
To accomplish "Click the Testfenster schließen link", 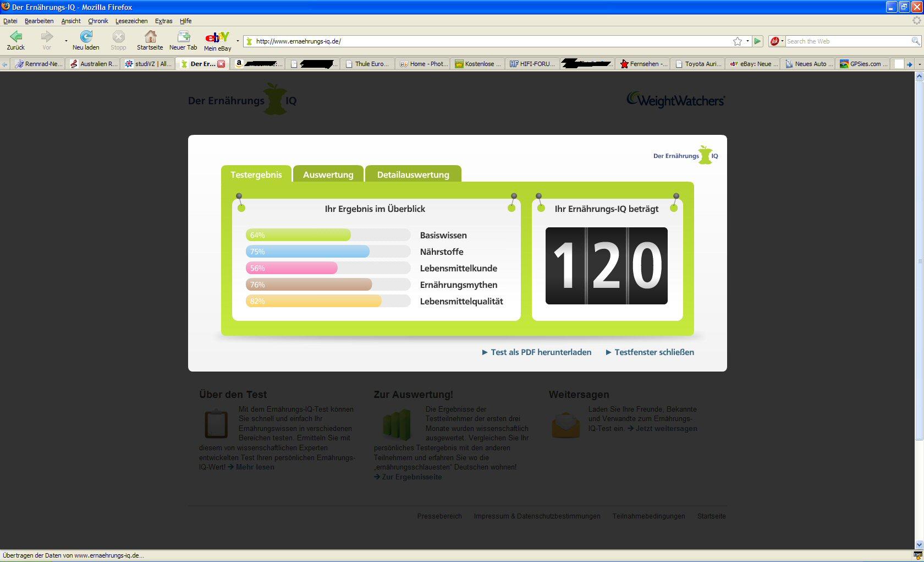I will point(654,352).
